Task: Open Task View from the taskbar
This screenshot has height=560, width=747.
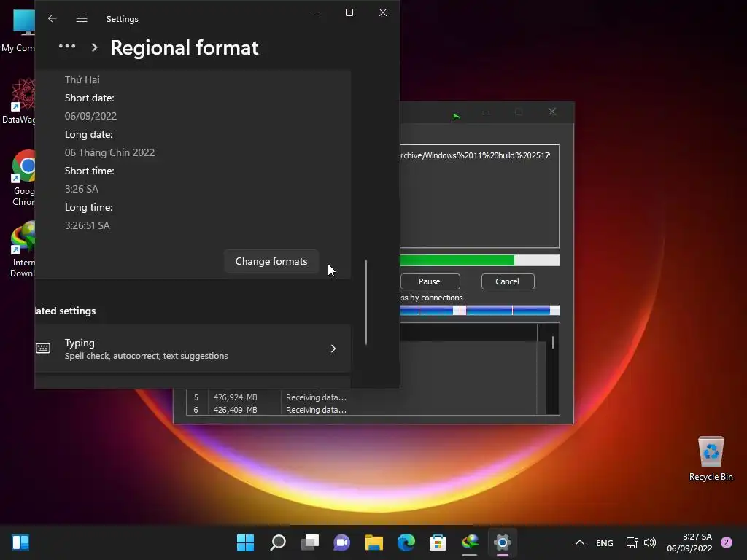Action: pos(309,542)
